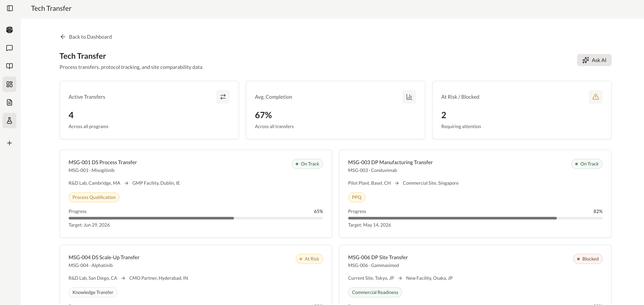Click On Track badge on MSG-001 card
The image size is (644, 305).
307,164
